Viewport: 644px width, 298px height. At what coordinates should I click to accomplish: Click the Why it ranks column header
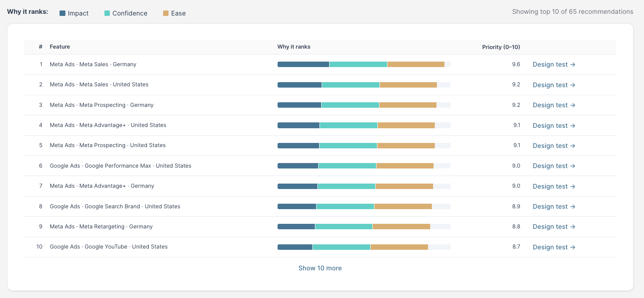[x=294, y=47]
